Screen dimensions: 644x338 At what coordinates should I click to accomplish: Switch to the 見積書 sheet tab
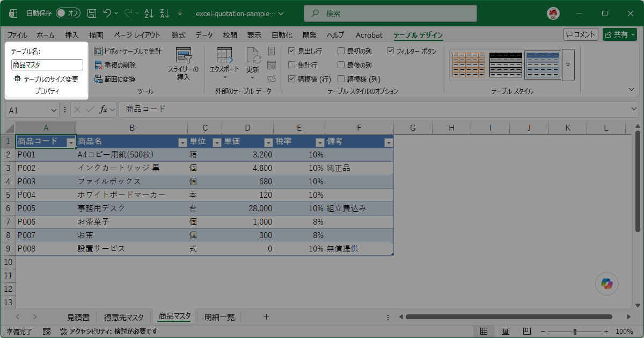point(78,317)
